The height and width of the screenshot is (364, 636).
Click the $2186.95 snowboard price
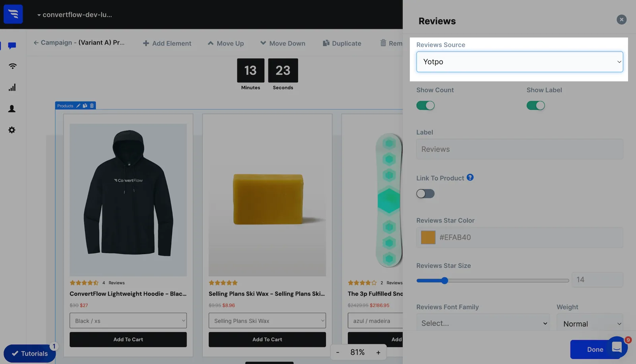pos(380,305)
